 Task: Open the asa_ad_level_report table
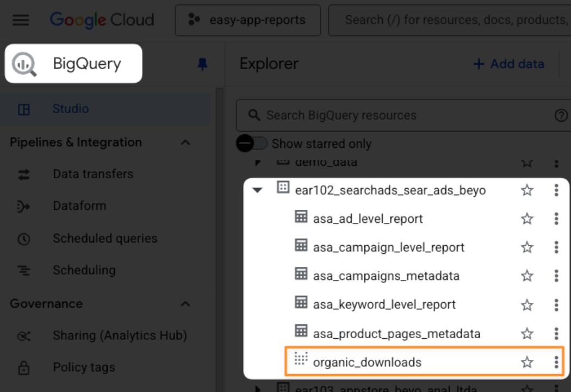(368, 219)
